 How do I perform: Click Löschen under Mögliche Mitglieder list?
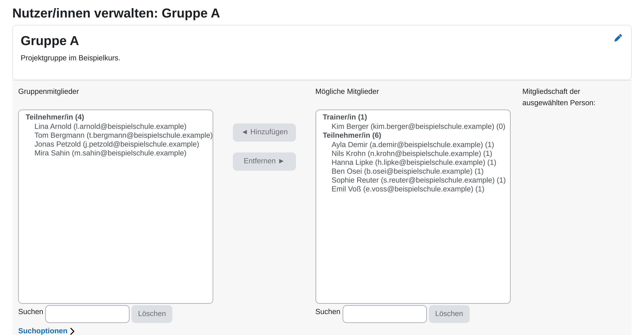click(x=449, y=314)
